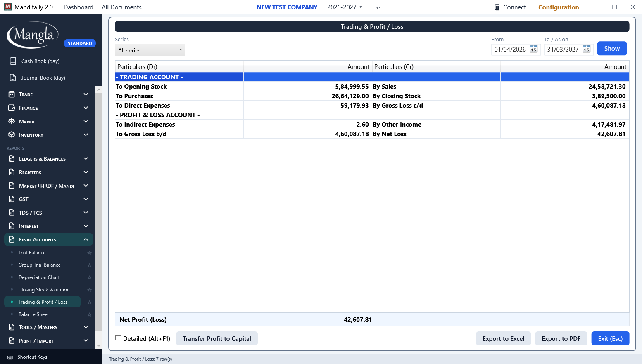Star the Group Trial Balance report

[x=89, y=265]
